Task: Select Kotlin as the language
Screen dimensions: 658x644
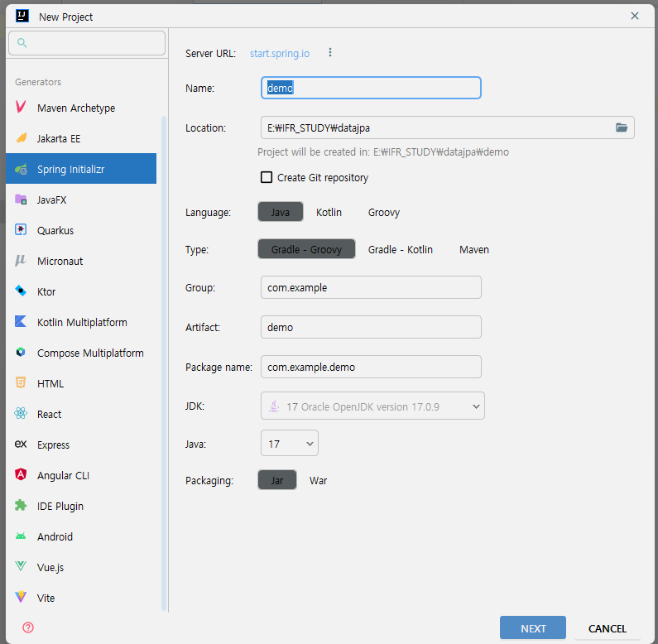Action: click(329, 213)
